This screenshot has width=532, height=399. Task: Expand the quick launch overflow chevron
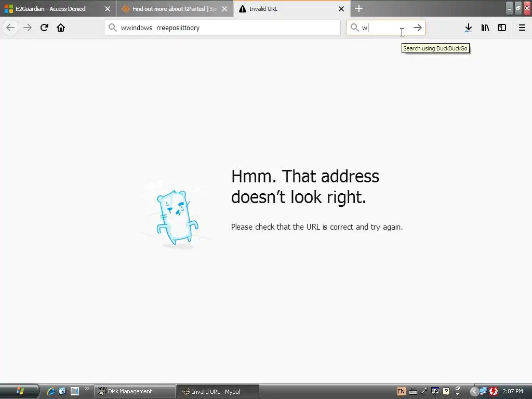[87, 389]
